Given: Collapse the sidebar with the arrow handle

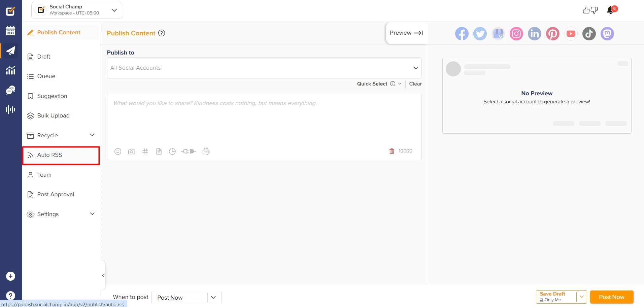Looking at the screenshot, I should 103,275.
